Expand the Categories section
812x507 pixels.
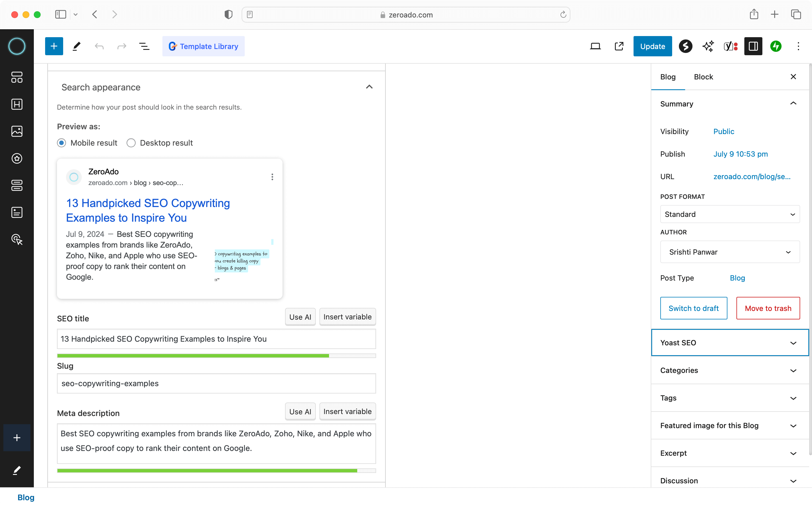tap(729, 370)
